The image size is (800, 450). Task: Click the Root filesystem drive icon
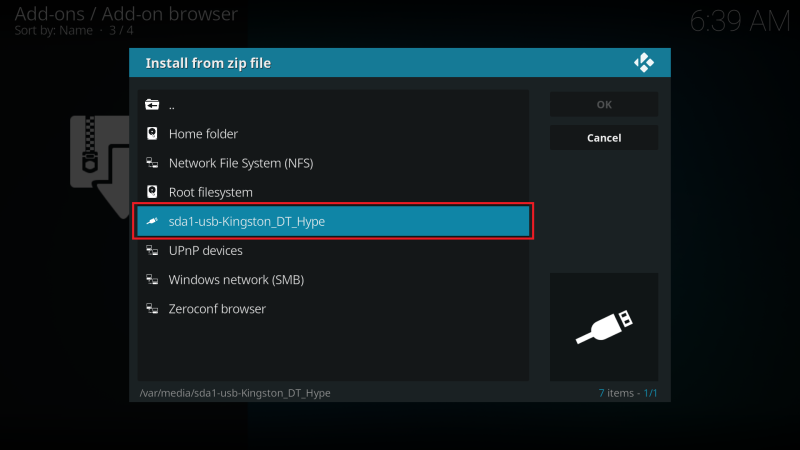152,192
